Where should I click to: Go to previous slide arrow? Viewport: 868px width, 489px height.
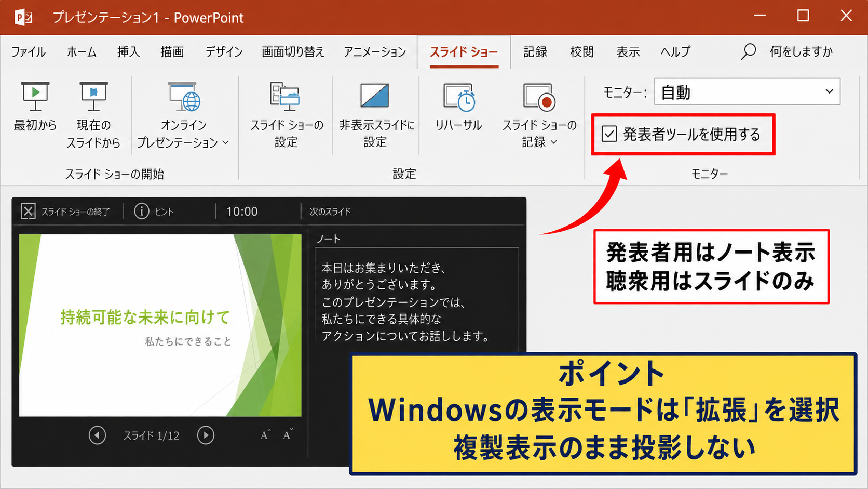(x=97, y=435)
